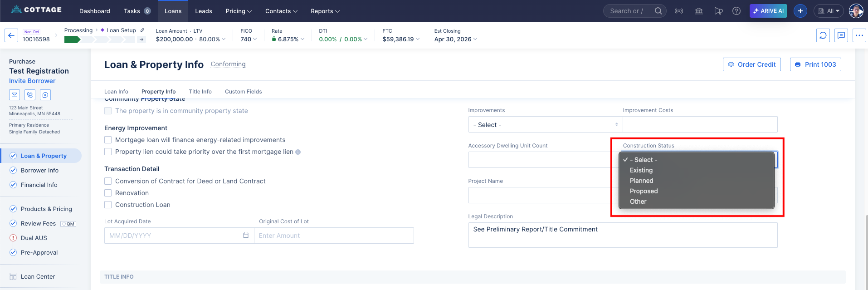Click the Improvement Costs input field
This screenshot has width=868, height=290.
pos(700,124)
